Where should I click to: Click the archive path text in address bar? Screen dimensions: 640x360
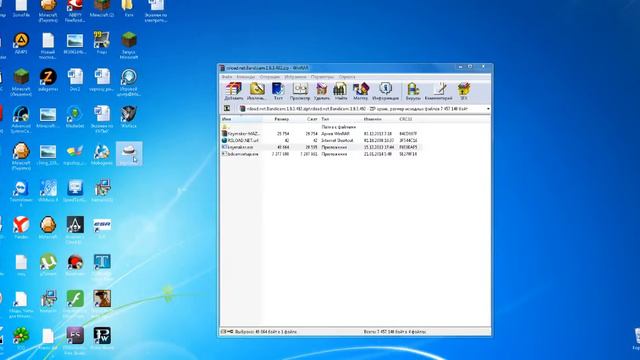click(357, 109)
